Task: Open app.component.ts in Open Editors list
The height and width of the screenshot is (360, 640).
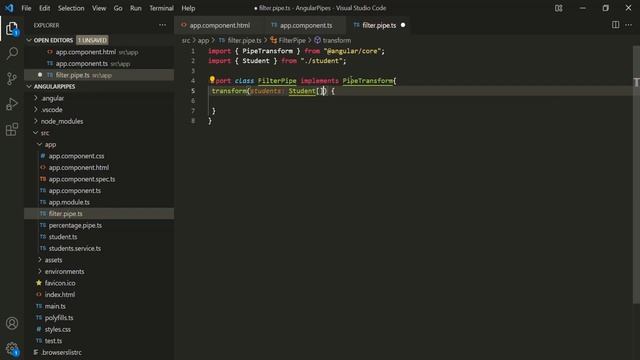Action: pos(82,64)
